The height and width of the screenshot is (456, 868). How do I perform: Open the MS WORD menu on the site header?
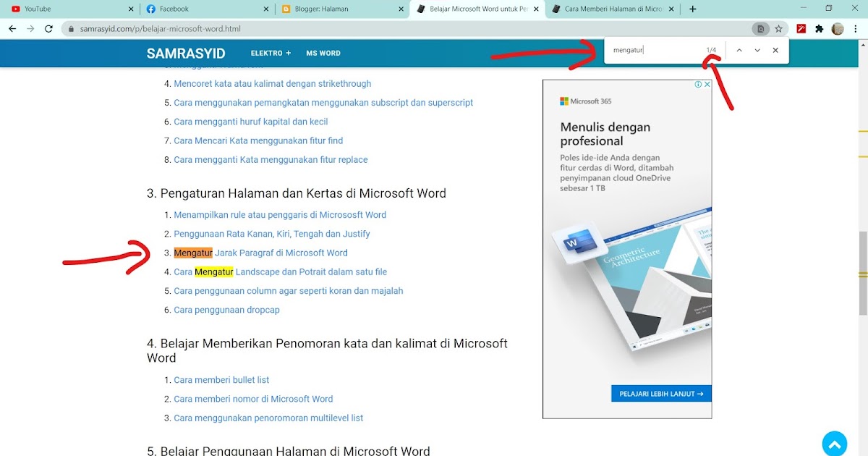(323, 53)
